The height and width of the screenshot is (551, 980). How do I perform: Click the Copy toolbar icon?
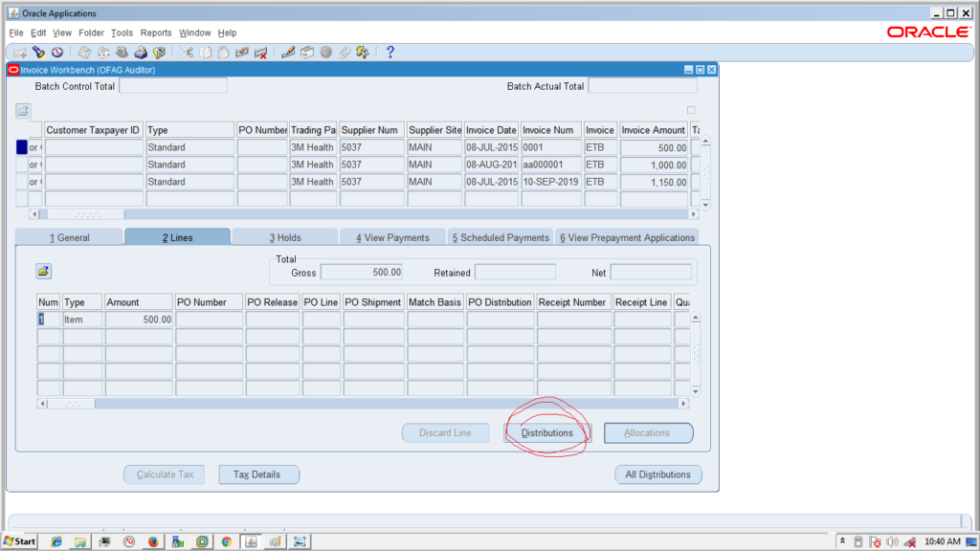pos(205,53)
